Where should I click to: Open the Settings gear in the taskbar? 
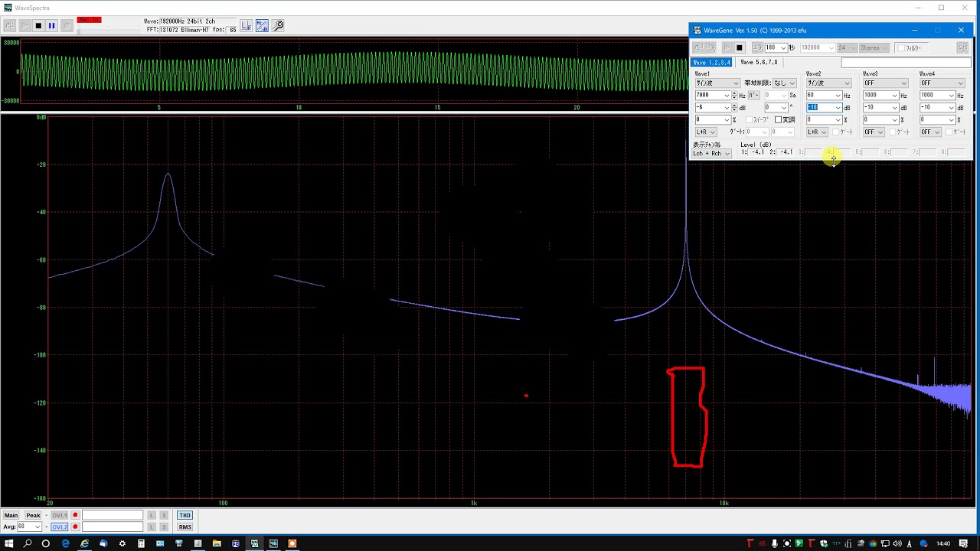pos(122,543)
